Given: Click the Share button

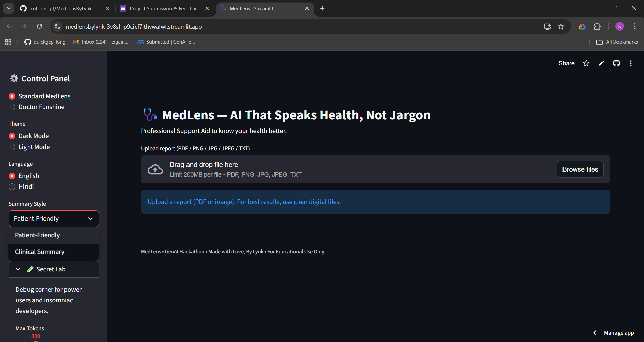Looking at the screenshot, I should point(566,63).
